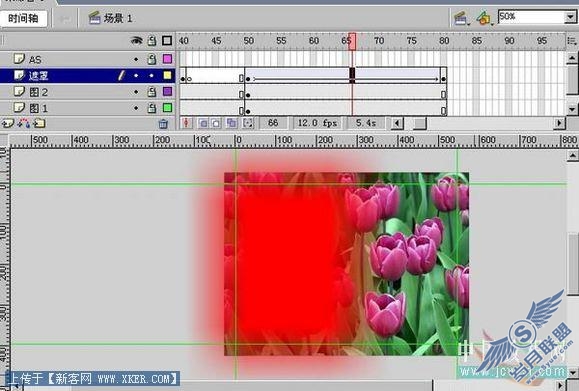Open the Edit Scene clapperboard dropdown
The height and width of the screenshot is (391, 579).
pos(462,18)
